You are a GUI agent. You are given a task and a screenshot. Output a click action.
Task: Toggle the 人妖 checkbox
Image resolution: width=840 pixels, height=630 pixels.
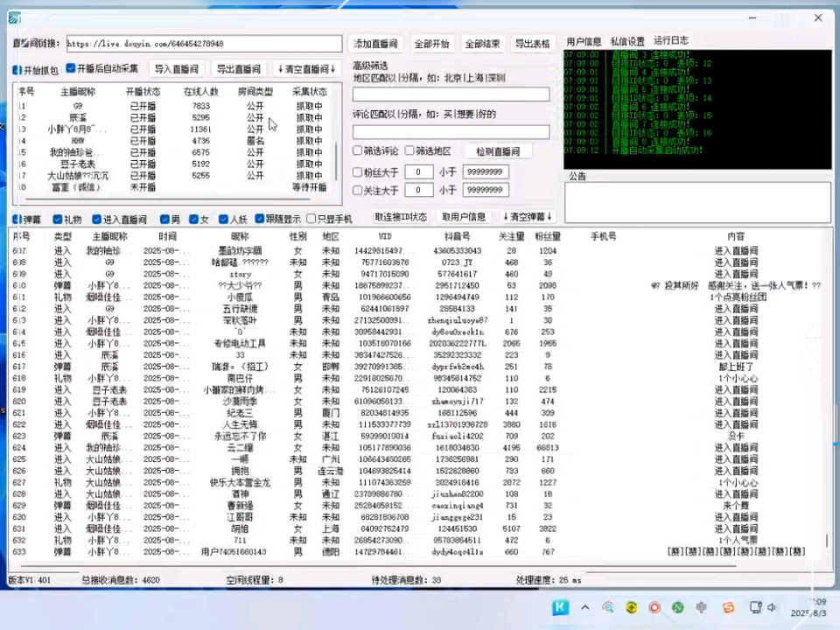pos(224,219)
